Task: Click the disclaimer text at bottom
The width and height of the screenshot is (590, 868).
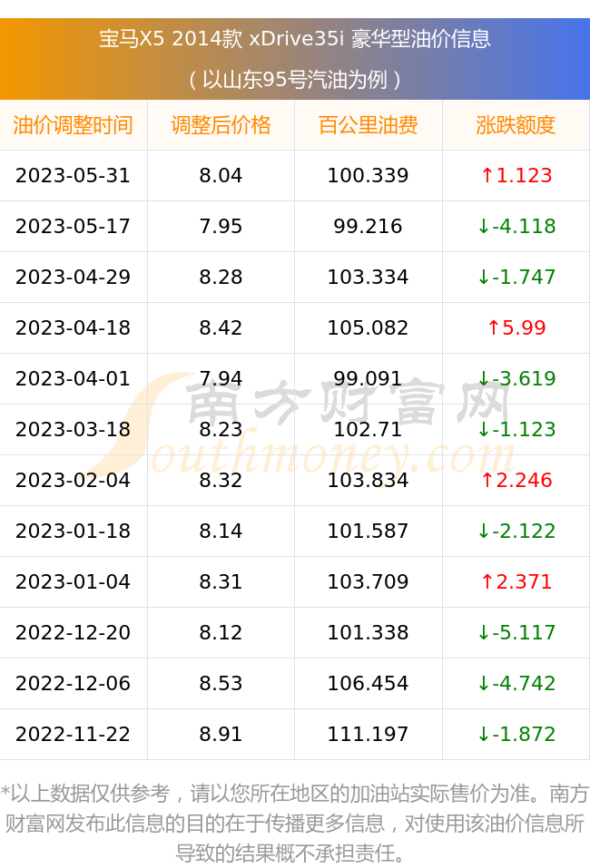Action: click(x=295, y=824)
